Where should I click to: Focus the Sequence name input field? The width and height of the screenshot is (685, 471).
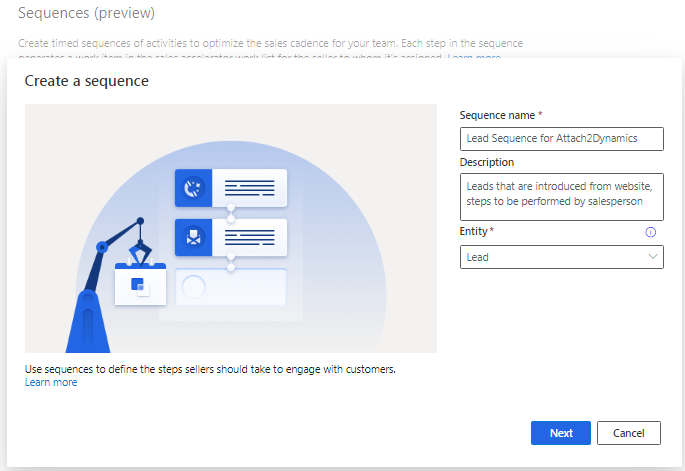click(562, 139)
